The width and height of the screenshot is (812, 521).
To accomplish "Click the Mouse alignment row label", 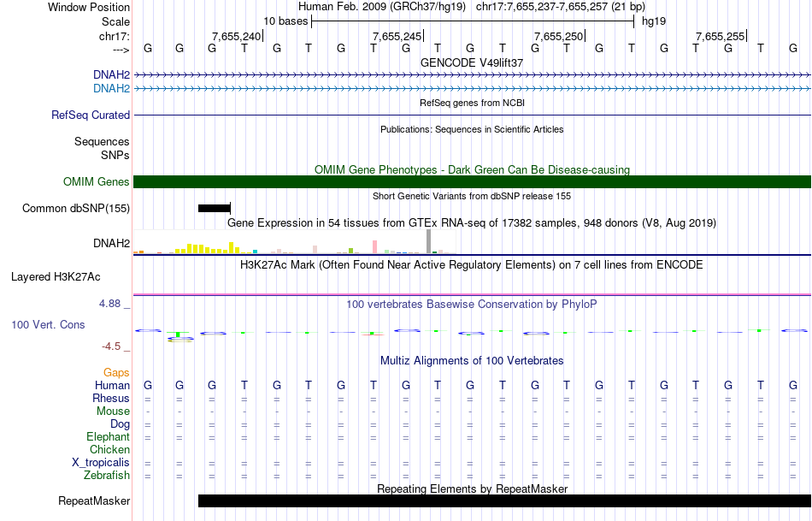I will (113, 411).
